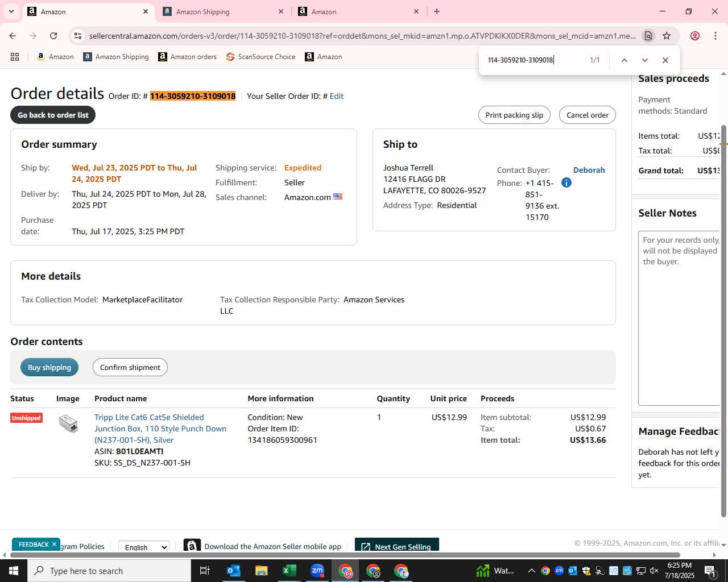Click the horizontal page scrollbar
This screenshot has height=582, width=728.
pyautogui.click(x=345, y=555)
